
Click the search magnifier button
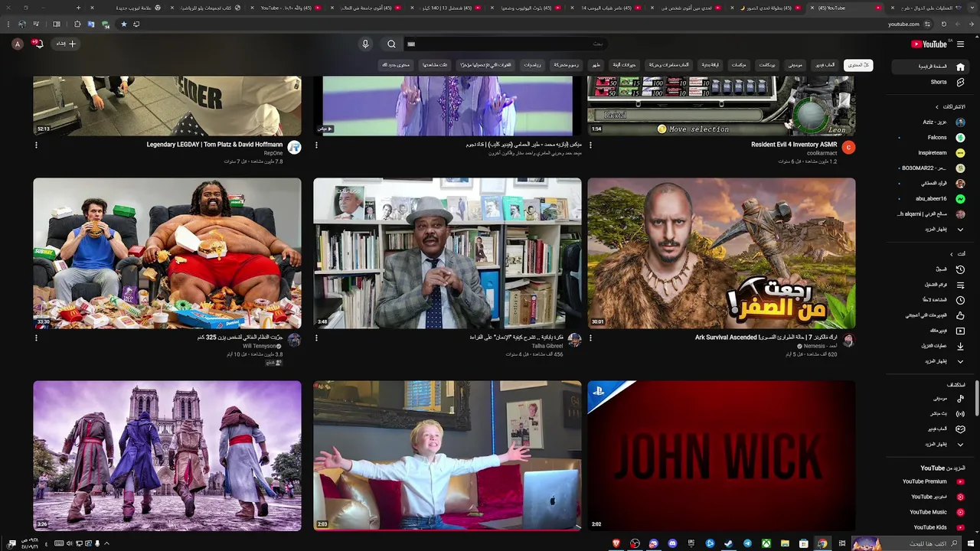pos(391,44)
